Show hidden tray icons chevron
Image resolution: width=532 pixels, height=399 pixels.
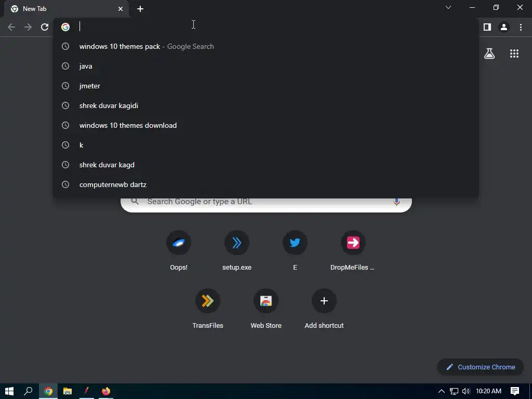(x=442, y=391)
